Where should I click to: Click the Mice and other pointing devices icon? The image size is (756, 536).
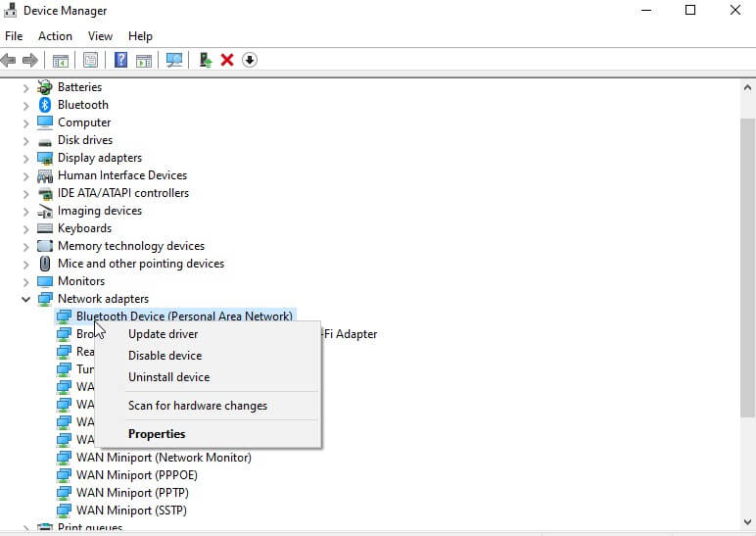[45, 264]
